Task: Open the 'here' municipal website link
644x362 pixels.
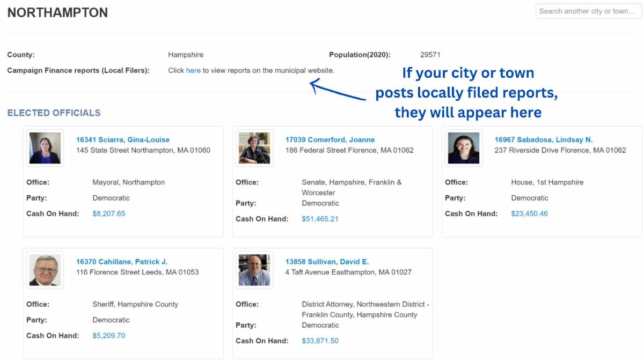Action: 193,70
